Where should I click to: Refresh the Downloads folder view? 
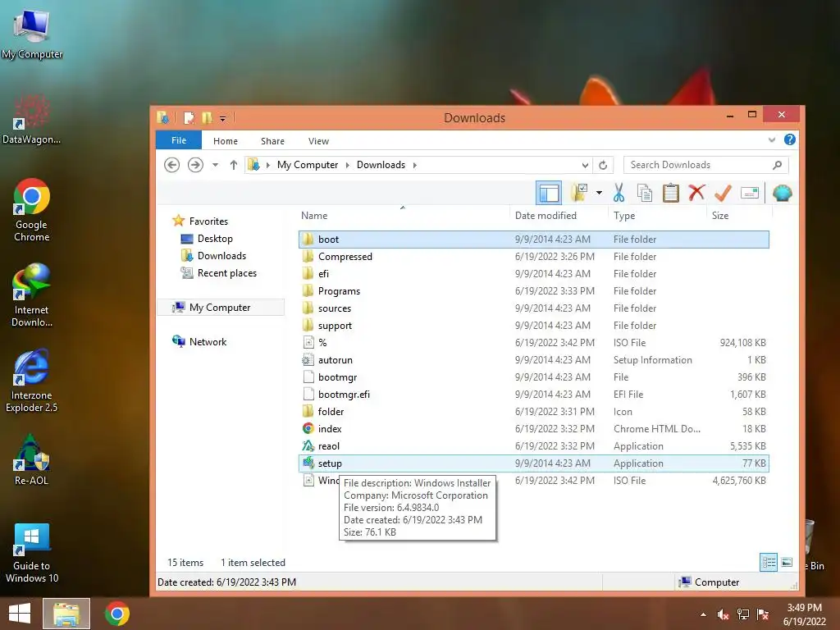pyautogui.click(x=603, y=165)
